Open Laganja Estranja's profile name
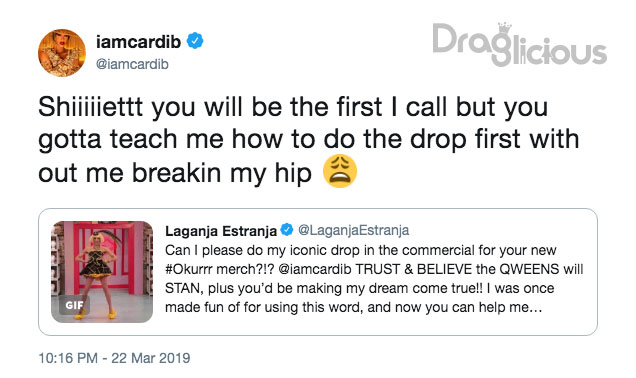The height and width of the screenshot is (378, 636). [x=221, y=230]
